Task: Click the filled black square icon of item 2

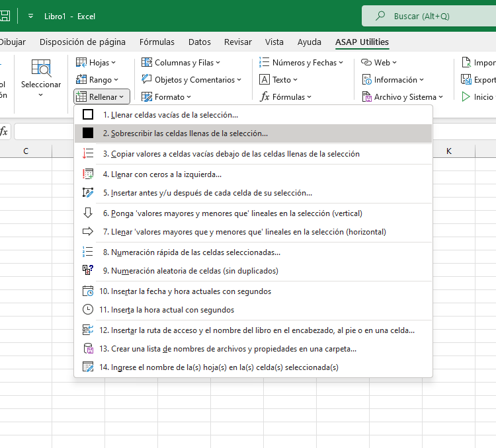Action: [x=88, y=133]
